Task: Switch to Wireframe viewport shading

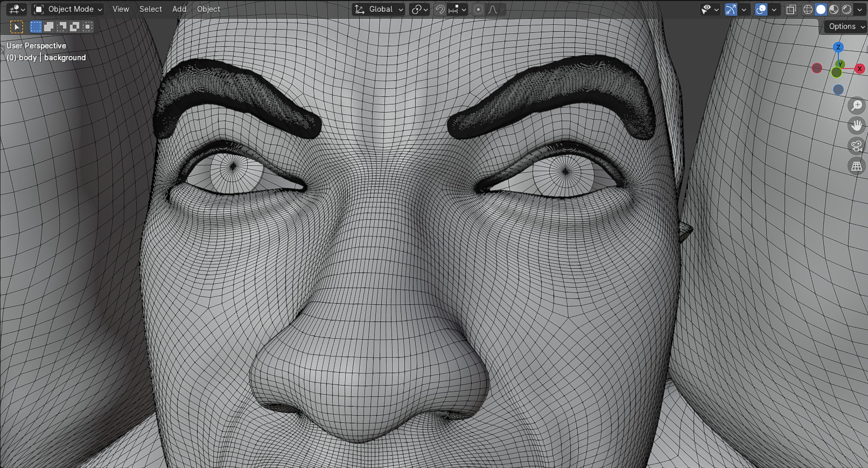Action: (808, 9)
